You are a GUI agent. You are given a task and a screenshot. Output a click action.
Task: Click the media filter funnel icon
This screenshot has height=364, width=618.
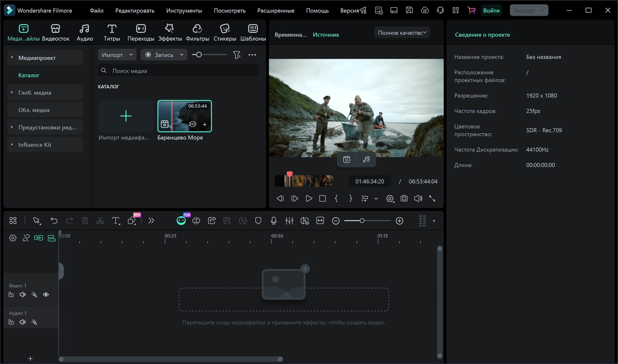[236, 55]
